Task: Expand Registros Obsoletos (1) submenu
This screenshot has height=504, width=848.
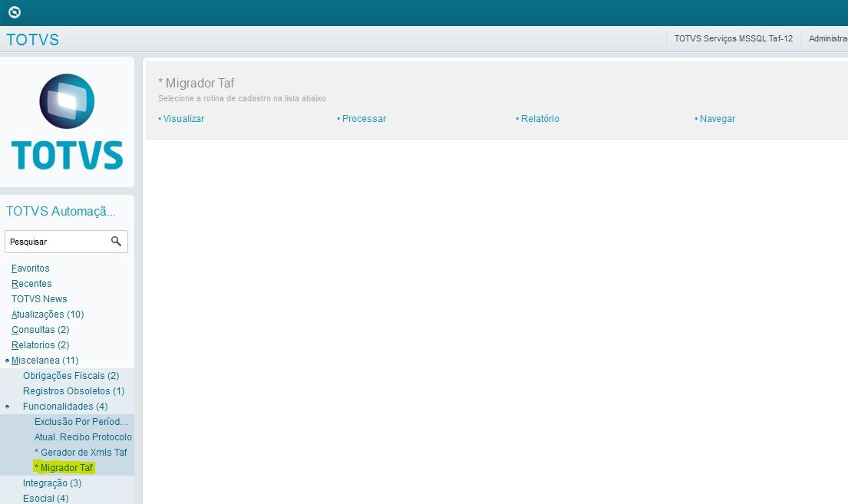Action: coord(74,391)
